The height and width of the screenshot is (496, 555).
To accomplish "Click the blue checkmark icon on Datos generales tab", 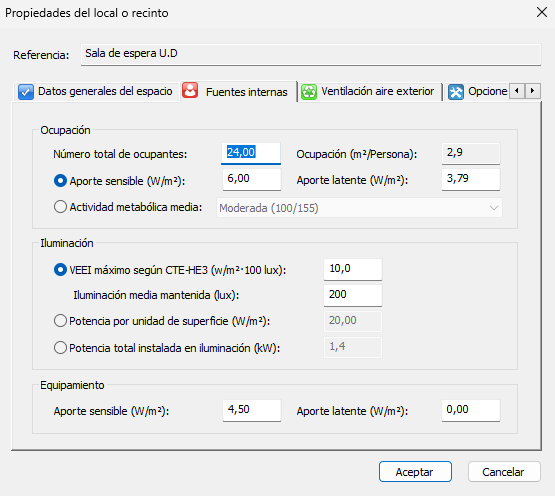I will (x=25, y=92).
